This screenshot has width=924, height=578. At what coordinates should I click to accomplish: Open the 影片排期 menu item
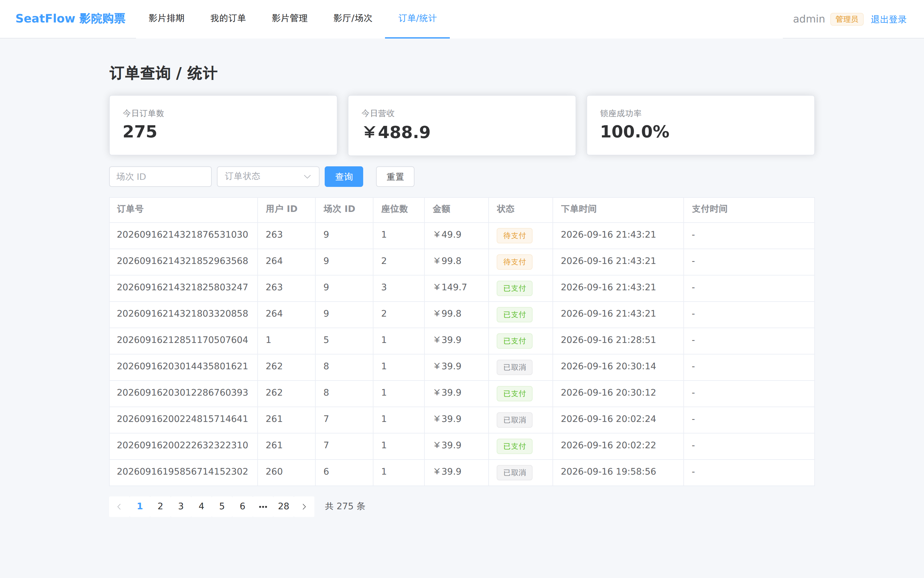167,18
